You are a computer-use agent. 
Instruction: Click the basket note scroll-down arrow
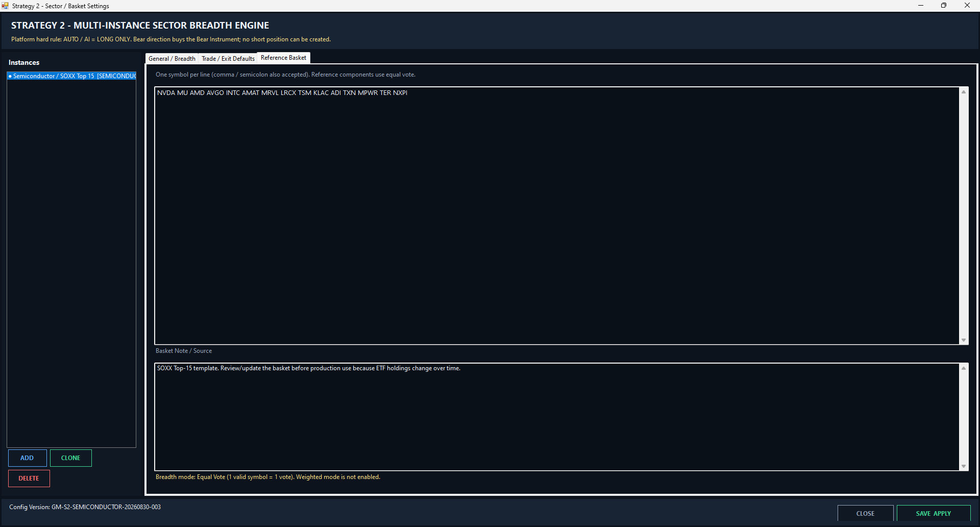pos(964,466)
